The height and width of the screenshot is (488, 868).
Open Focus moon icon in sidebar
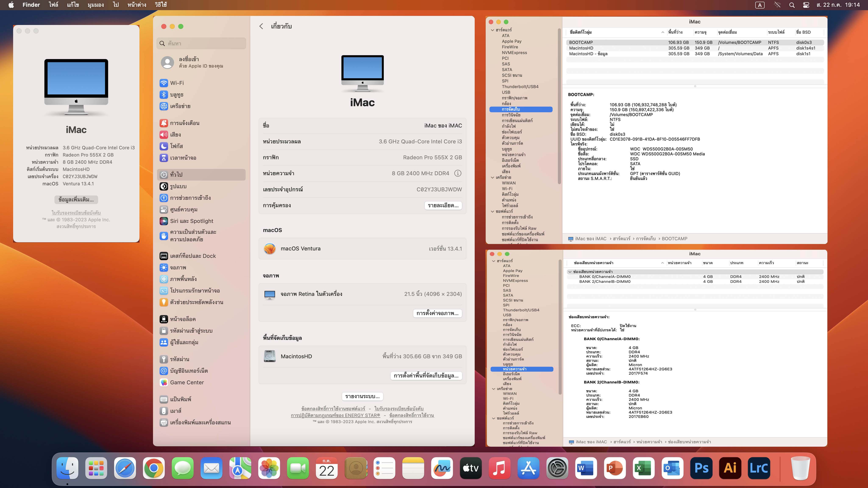[164, 146]
